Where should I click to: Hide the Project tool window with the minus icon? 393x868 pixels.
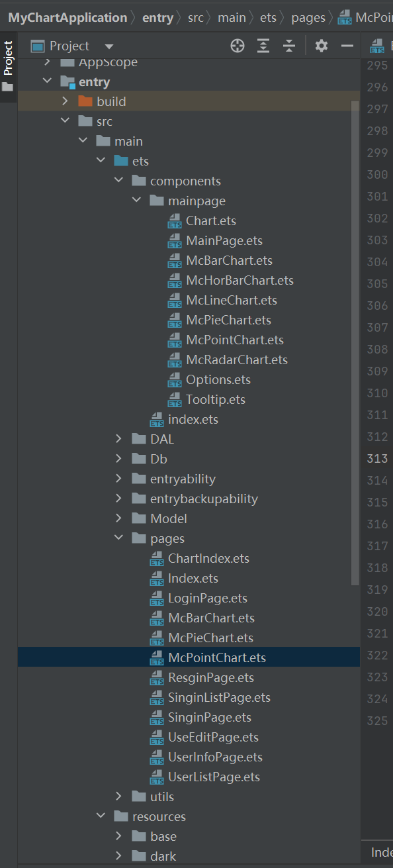(x=347, y=46)
